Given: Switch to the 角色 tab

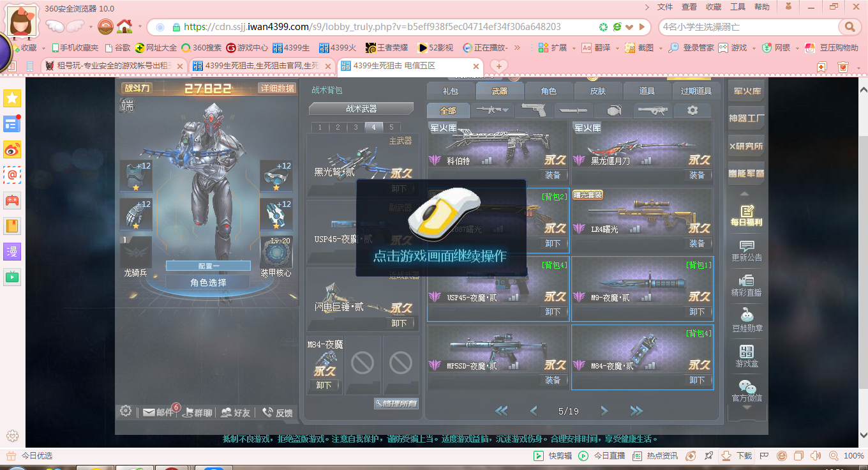Looking at the screenshot, I should pyautogui.click(x=548, y=91).
